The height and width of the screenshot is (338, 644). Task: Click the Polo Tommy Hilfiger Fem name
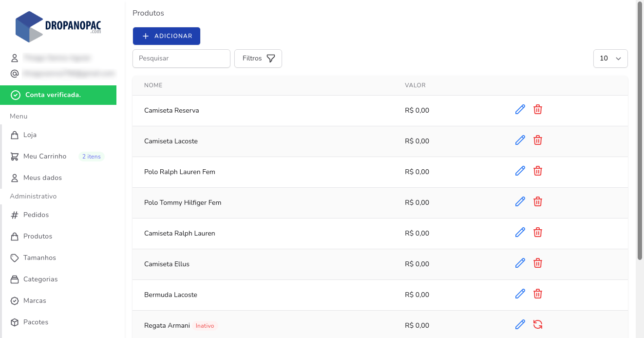(183, 203)
